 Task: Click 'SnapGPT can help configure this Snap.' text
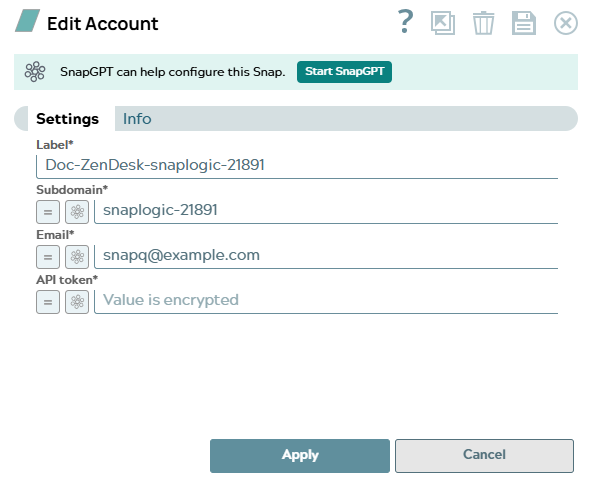coord(173,72)
